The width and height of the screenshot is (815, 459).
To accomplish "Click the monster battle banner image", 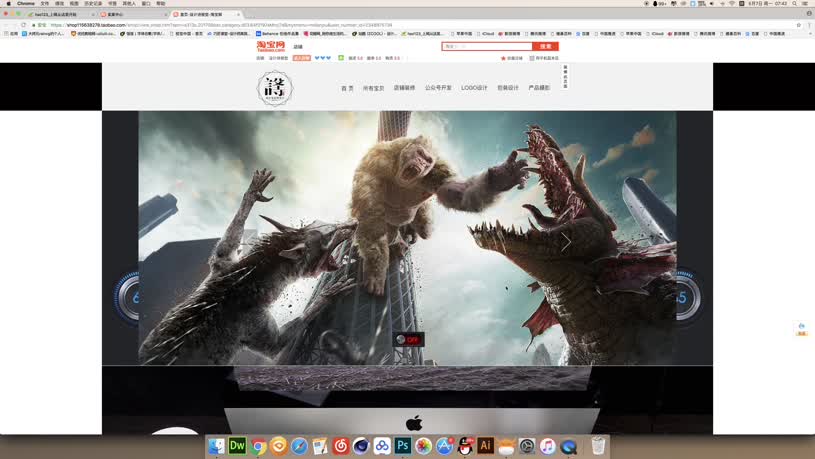I will (408, 238).
